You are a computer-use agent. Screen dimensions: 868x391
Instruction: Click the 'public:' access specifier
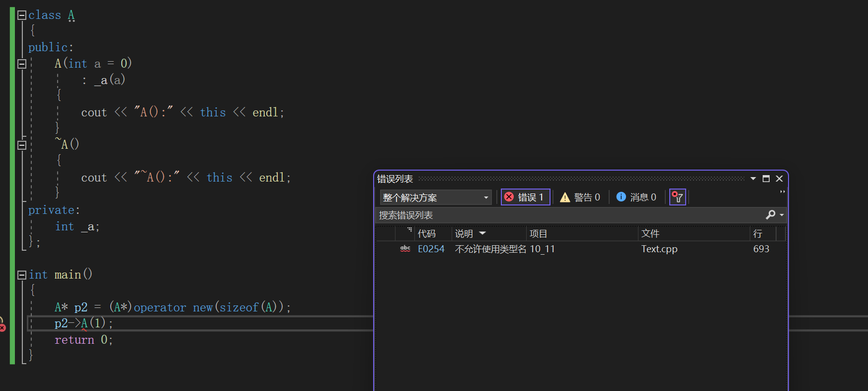coord(51,47)
